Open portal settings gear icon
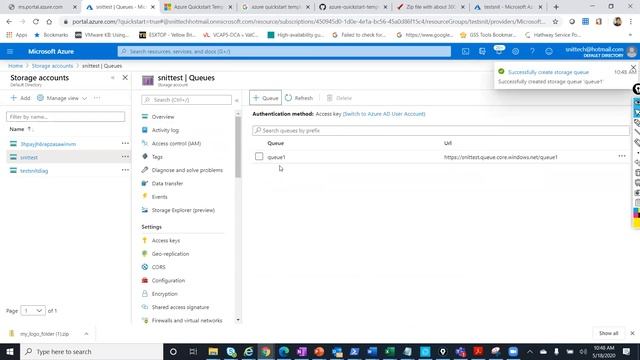The height and width of the screenshot is (360, 640). [x=516, y=51]
